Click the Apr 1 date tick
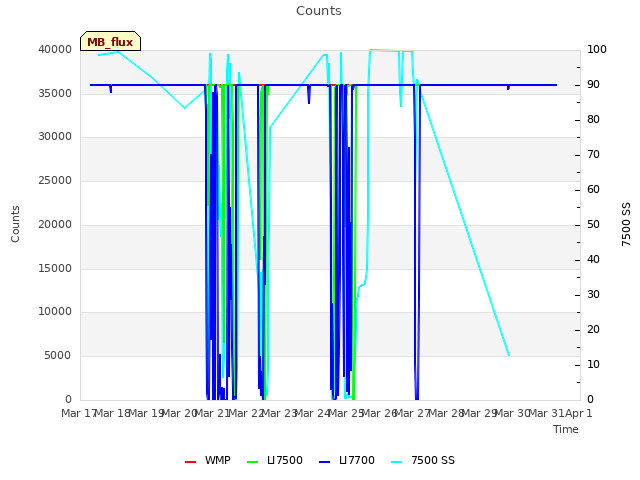 click(x=578, y=413)
